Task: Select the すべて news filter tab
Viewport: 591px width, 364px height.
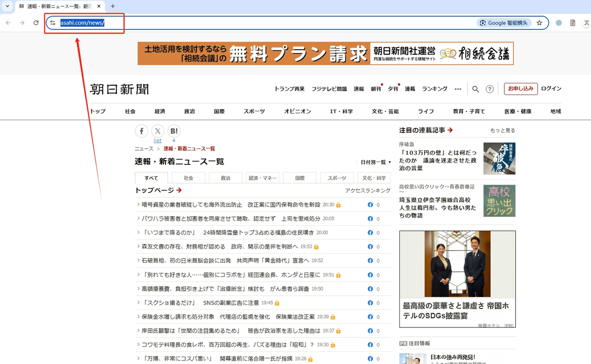Action: (x=151, y=178)
